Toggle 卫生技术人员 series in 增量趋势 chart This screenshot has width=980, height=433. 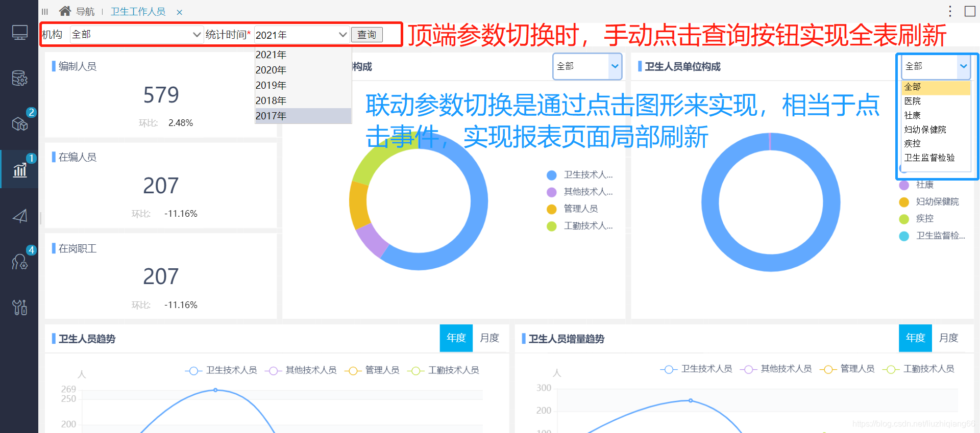pos(696,369)
